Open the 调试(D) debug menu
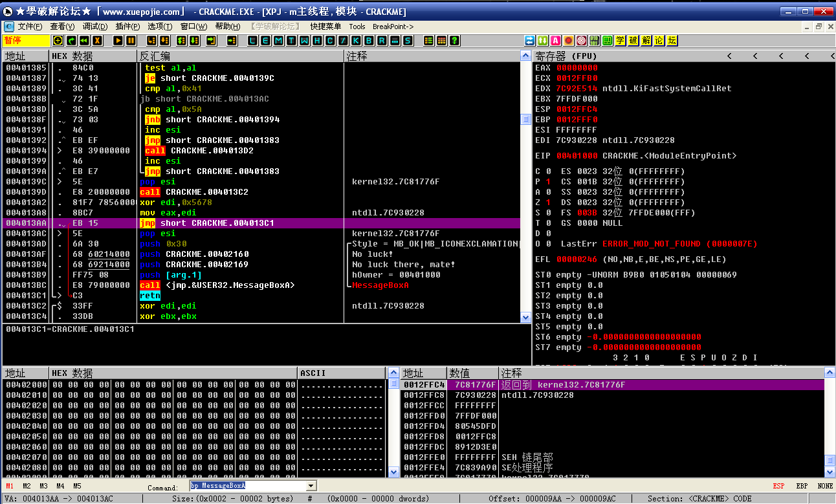This screenshot has height=504, width=836. tap(95, 27)
